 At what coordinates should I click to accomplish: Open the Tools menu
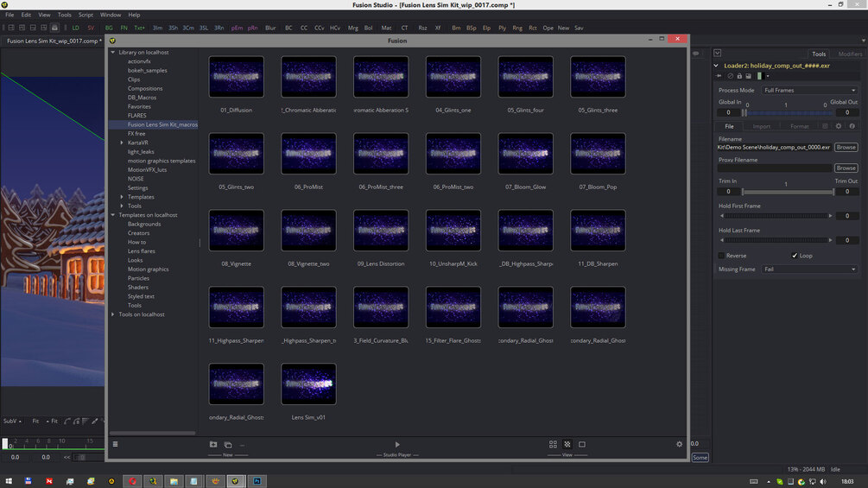(64, 15)
